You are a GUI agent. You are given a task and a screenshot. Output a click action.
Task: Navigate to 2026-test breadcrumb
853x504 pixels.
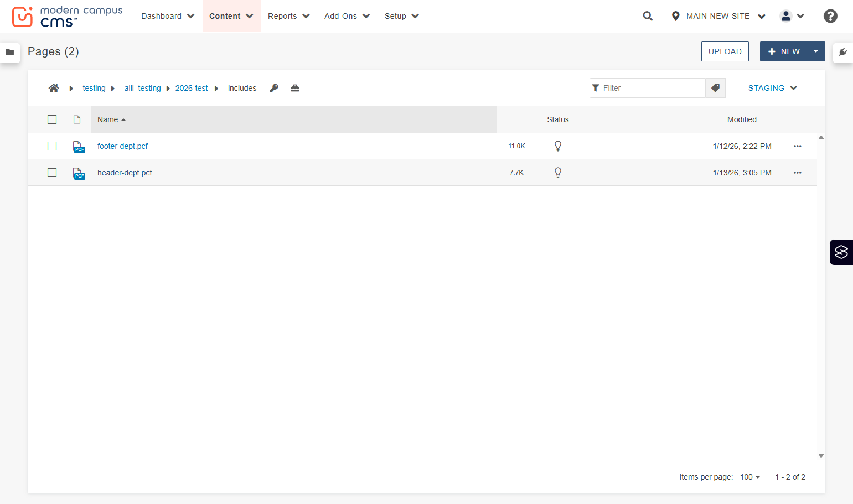[192, 88]
